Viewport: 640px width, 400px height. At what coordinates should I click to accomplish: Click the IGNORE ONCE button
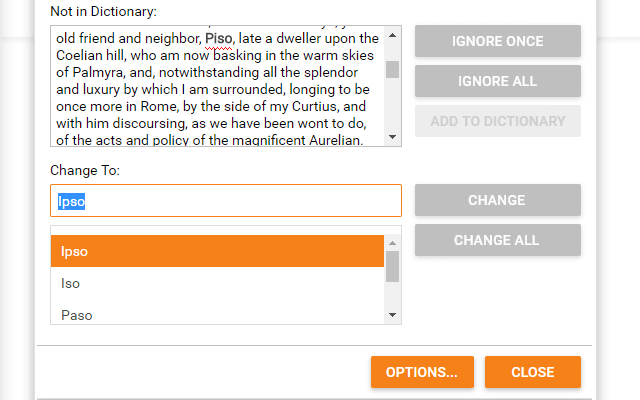497,41
